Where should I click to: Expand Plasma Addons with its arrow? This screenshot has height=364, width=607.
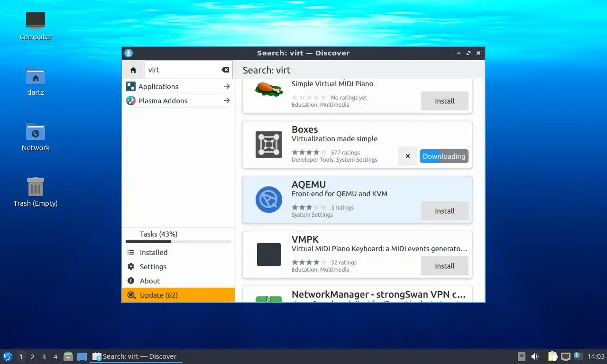click(x=227, y=100)
